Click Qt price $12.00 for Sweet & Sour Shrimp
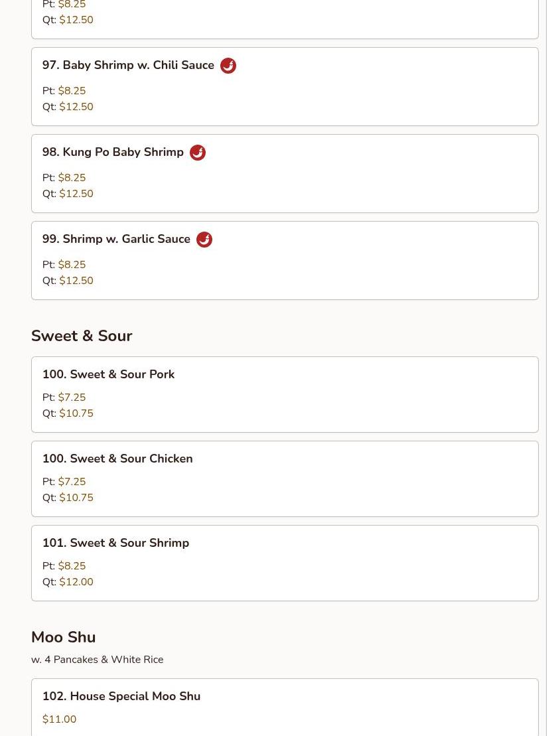The image size is (560, 736). (x=76, y=581)
